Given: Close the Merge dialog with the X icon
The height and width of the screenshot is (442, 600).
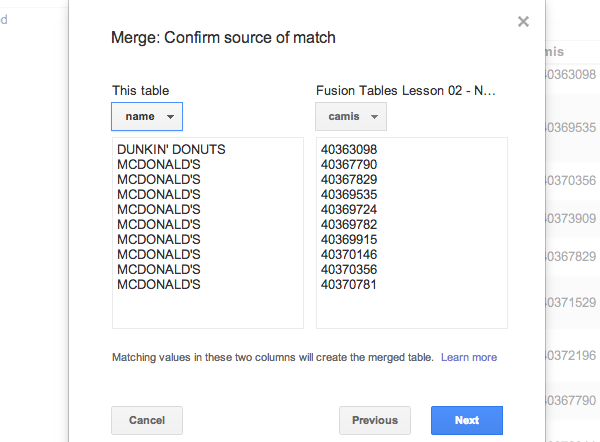Looking at the screenshot, I should [x=523, y=21].
